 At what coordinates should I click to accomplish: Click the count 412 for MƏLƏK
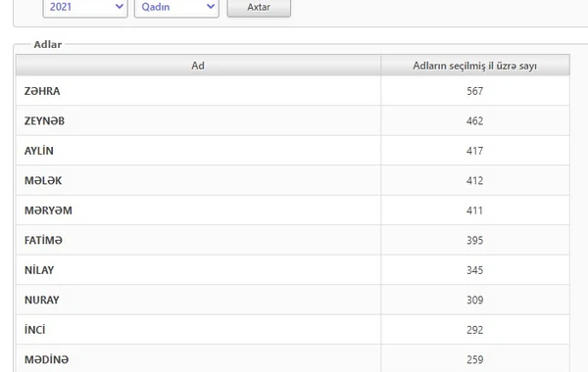(474, 180)
